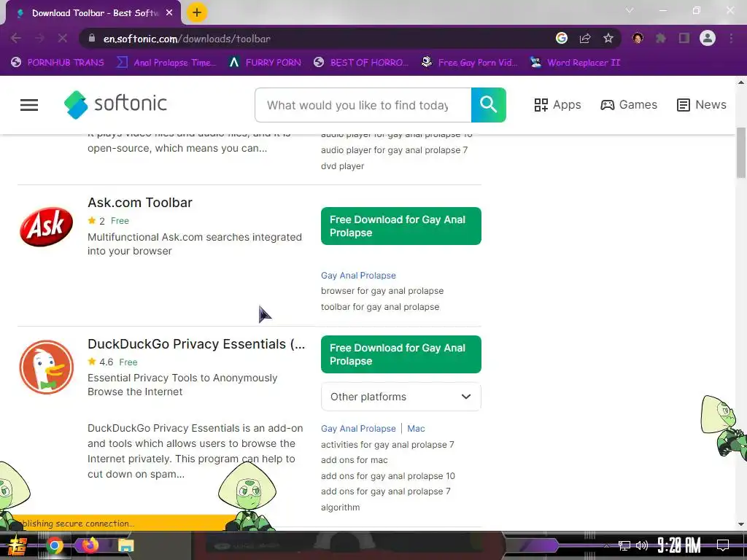Screen dimensions: 747x560
Task: Go forward with browser forward arrow
Action: tap(39, 38)
